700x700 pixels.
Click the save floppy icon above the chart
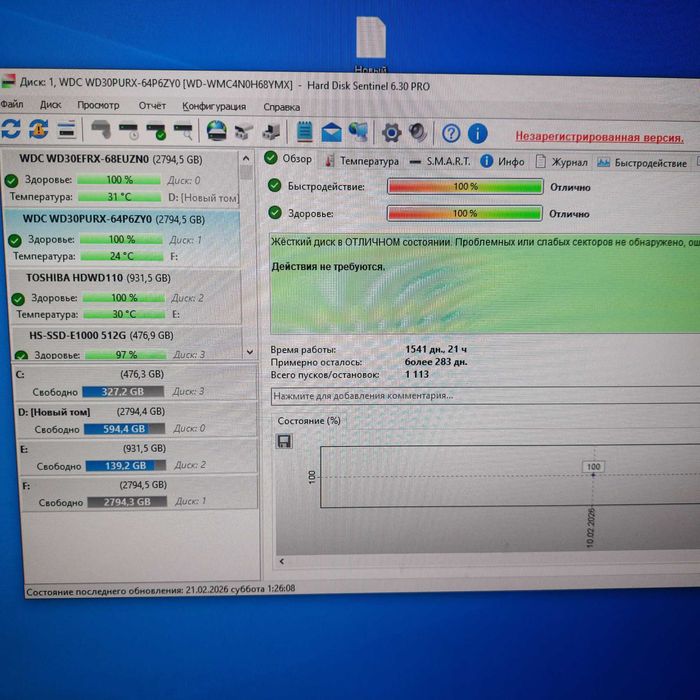(284, 442)
